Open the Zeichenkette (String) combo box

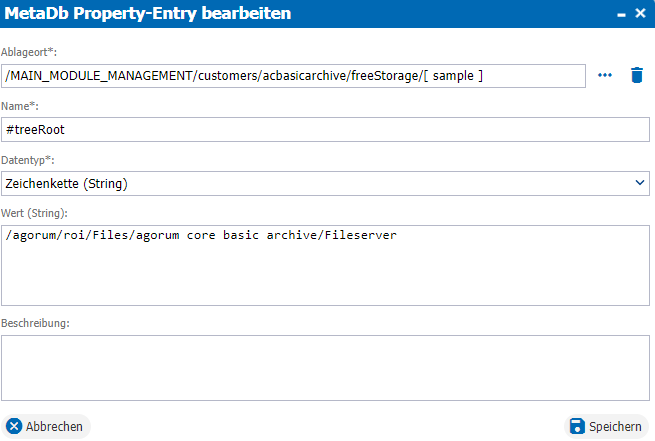click(325, 183)
